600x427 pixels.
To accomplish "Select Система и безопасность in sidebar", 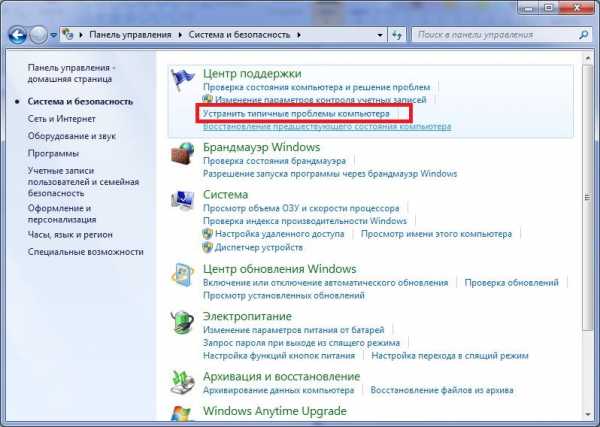I will [80, 101].
